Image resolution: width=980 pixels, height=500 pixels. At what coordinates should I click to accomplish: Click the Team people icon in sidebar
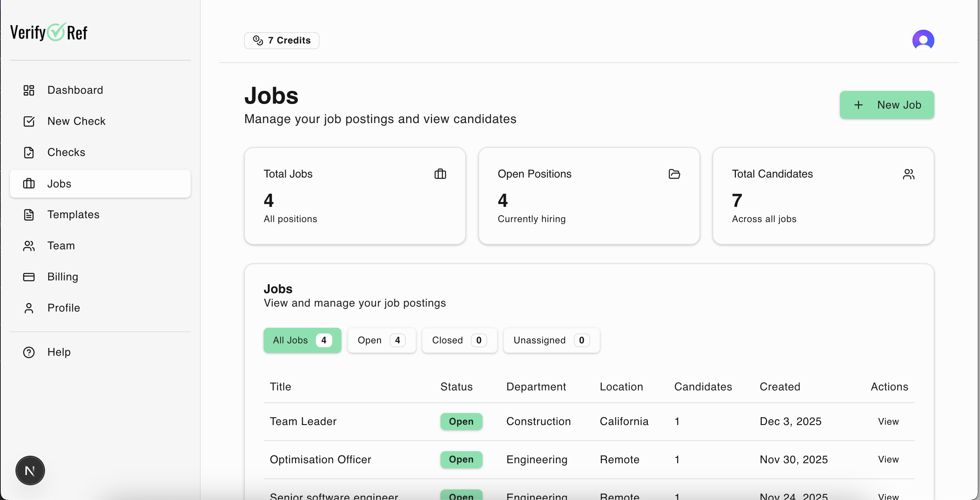click(x=29, y=246)
